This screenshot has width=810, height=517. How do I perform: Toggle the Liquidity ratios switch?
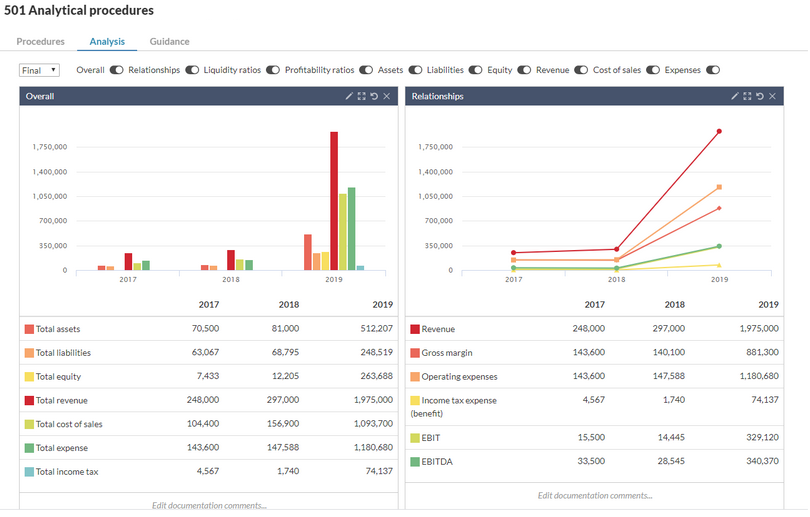(x=273, y=71)
